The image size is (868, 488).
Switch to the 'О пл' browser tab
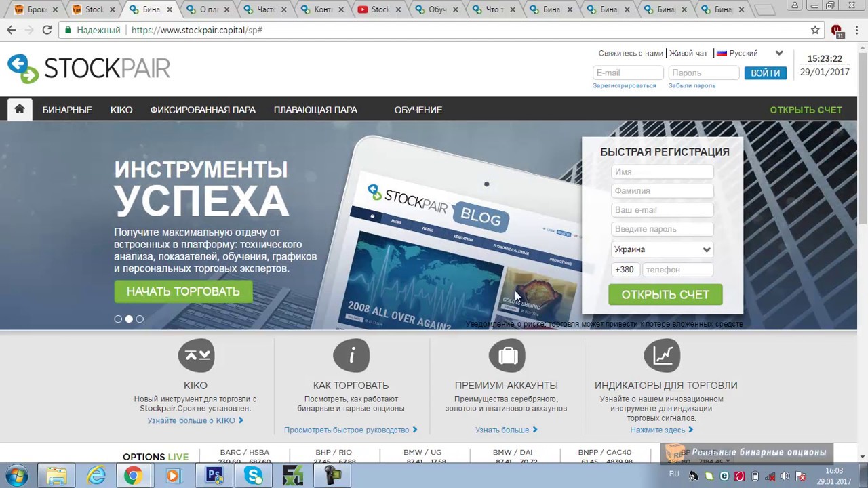pyautogui.click(x=206, y=9)
